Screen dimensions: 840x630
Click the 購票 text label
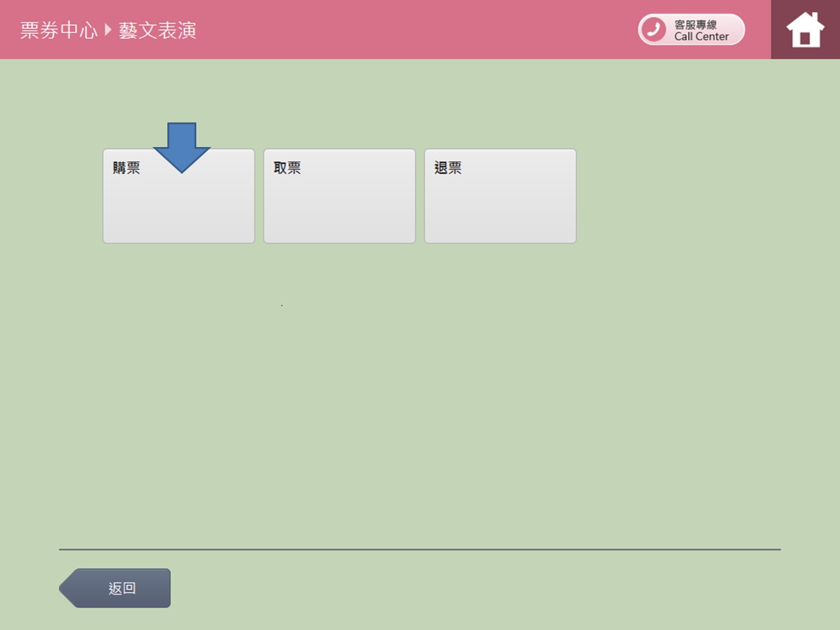click(x=126, y=167)
